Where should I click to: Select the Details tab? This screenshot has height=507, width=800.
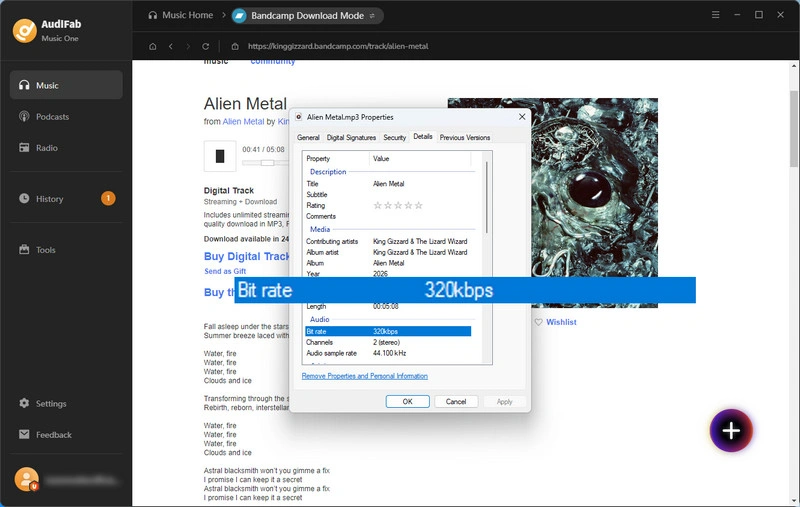[422, 137]
